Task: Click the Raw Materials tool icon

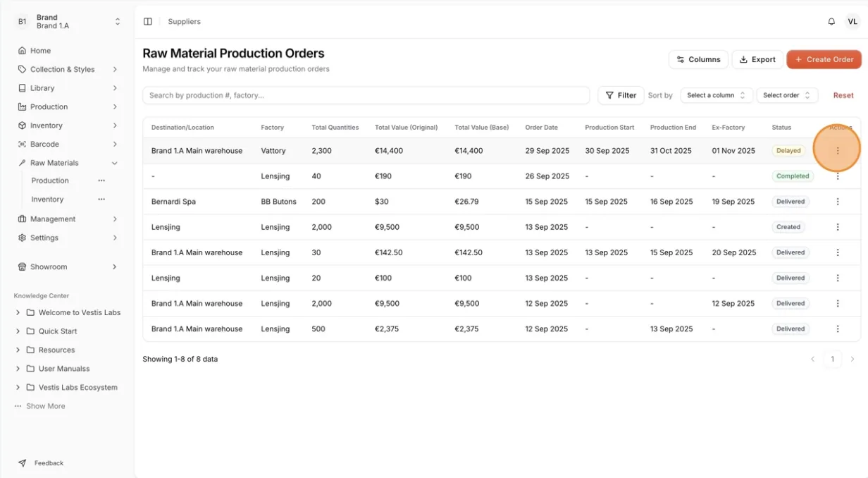Action: [23, 163]
